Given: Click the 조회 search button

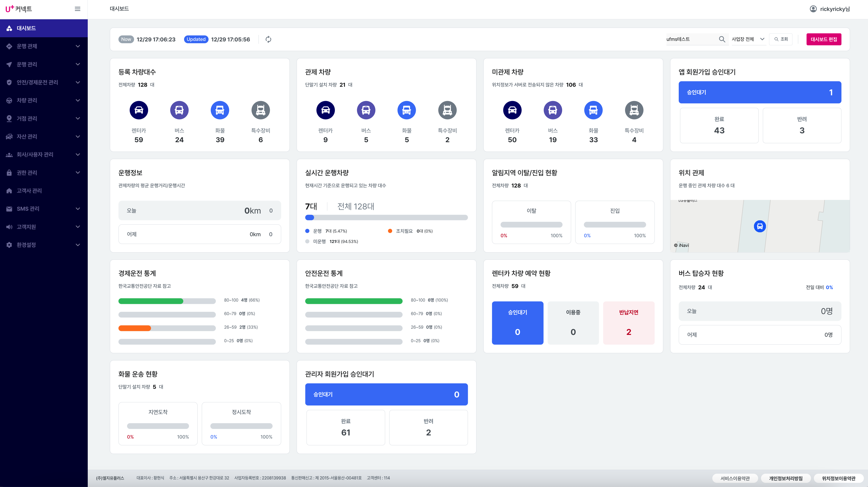Looking at the screenshot, I should coord(781,39).
